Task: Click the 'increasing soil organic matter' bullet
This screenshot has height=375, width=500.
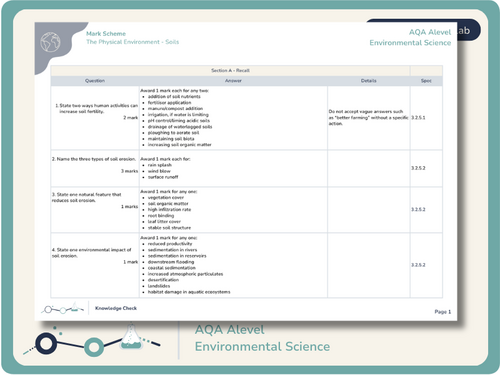Action: coord(180,145)
